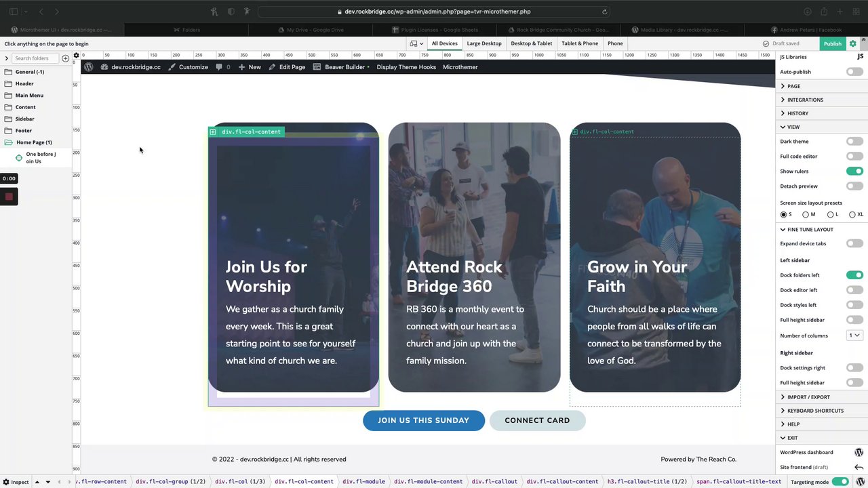Click the JS Libraries icon
The width and height of the screenshot is (868, 488).
[860, 57]
